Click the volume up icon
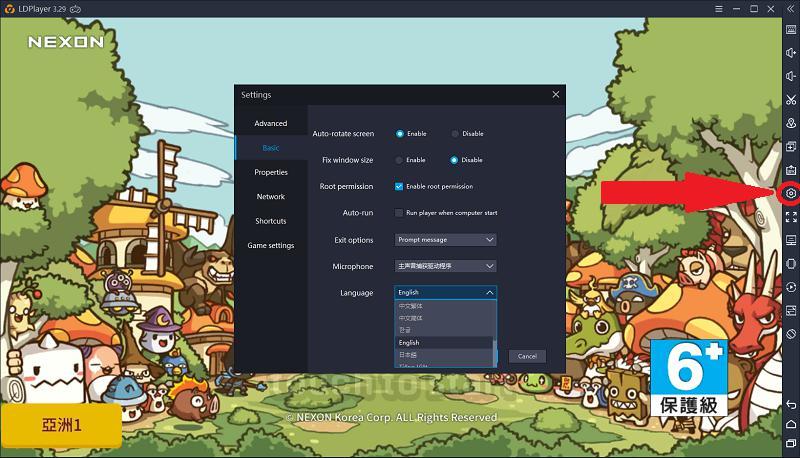This screenshot has width=800, height=458. pyautogui.click(x=791, y=53)
